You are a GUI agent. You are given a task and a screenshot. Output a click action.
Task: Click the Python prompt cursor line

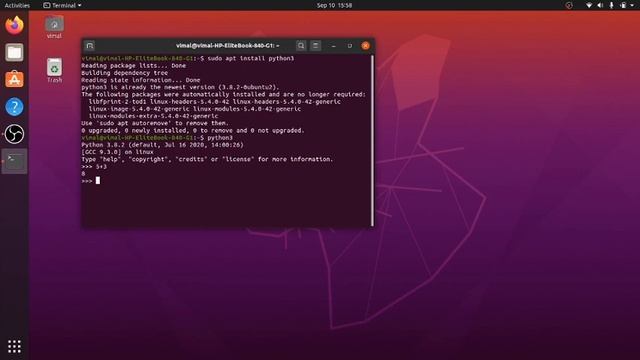[91, 180]
